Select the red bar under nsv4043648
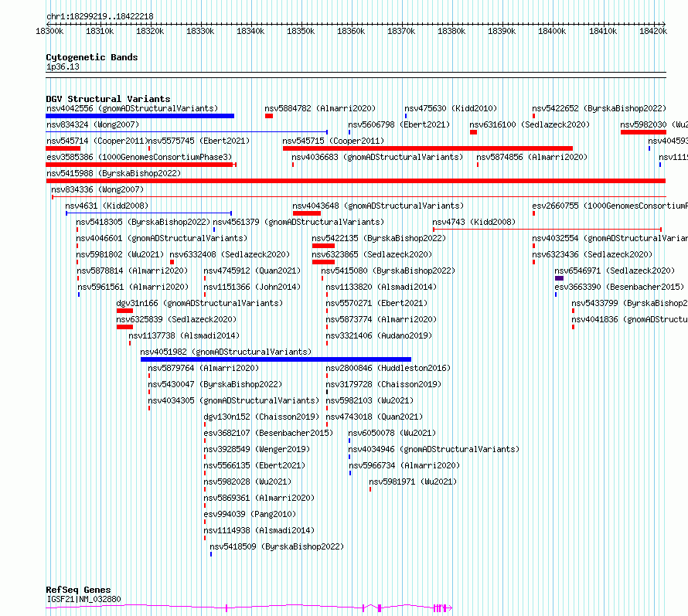 pos(307,213)
